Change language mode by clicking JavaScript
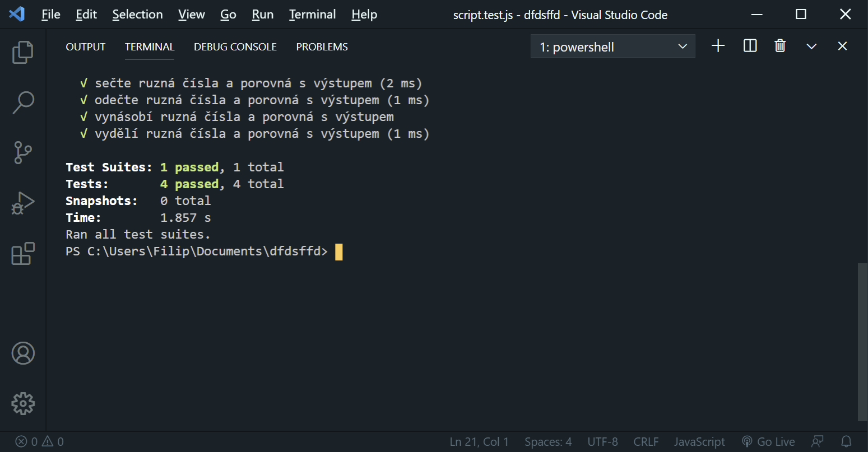This screenshot has height=452, width=868. [x=699, y=441]
